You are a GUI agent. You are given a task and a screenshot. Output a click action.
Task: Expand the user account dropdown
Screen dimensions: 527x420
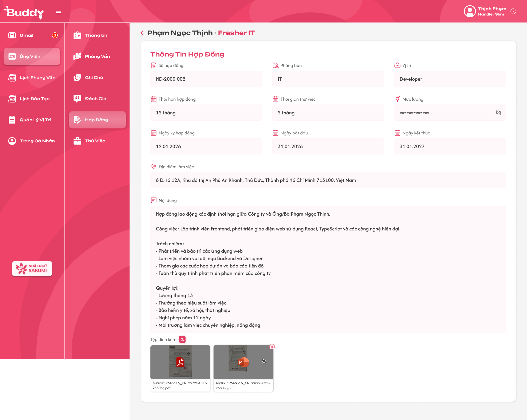513,11
